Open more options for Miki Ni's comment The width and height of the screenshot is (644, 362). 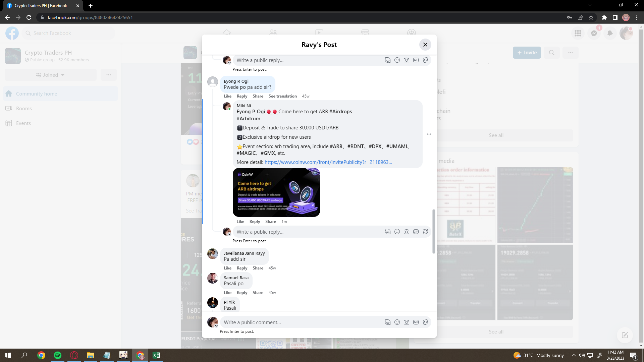point(429,134)
